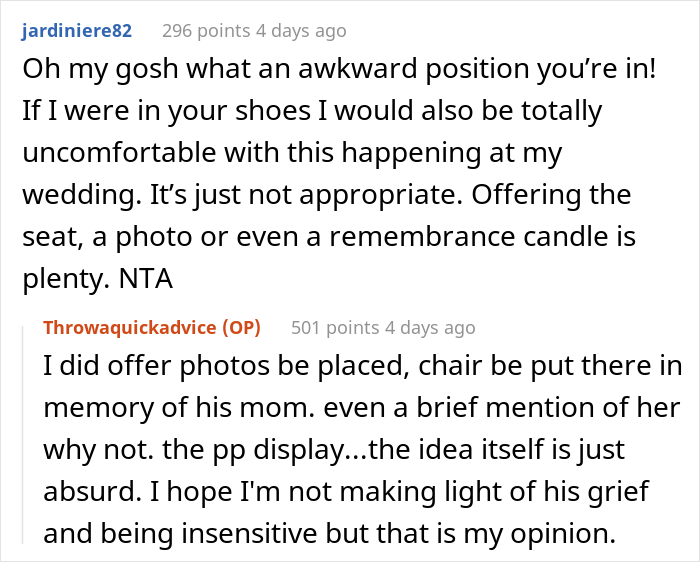Open jardiniere82's user profile

[x=75, y=31]
